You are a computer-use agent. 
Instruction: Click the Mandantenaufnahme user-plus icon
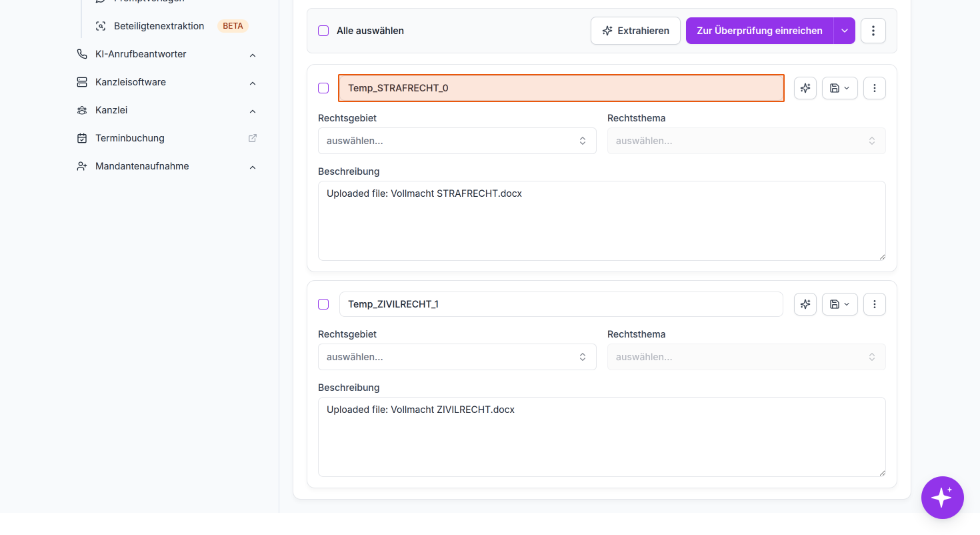pos(82,166)
